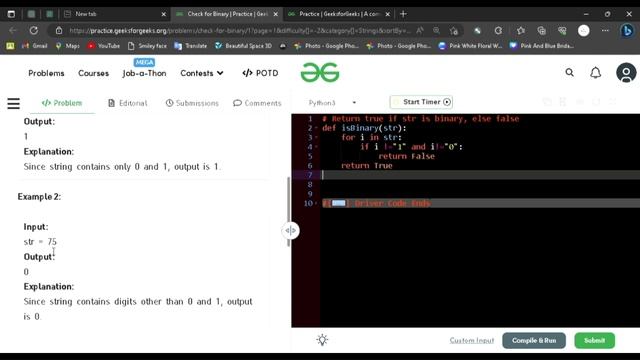The height and width of the screenshot is (360, 640).
Task: Switch to the Comments tab
Action: pyautogui.click(x=257, y=103)
